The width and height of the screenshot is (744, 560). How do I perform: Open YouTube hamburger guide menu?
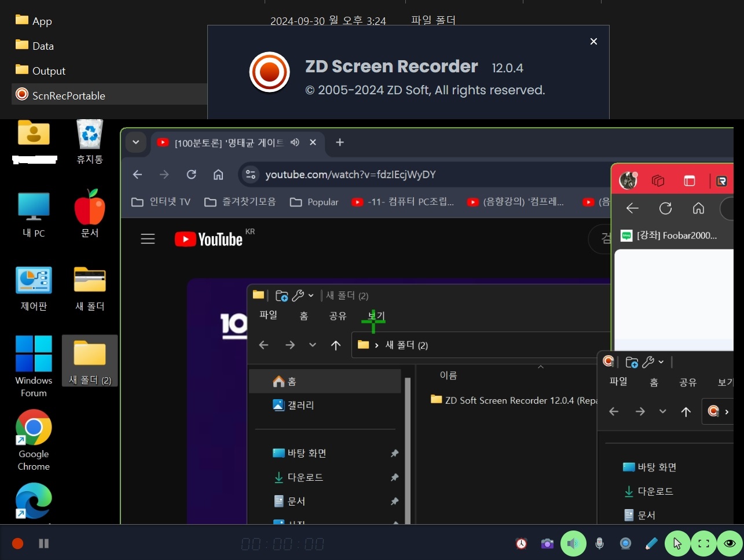coord(148,239)
